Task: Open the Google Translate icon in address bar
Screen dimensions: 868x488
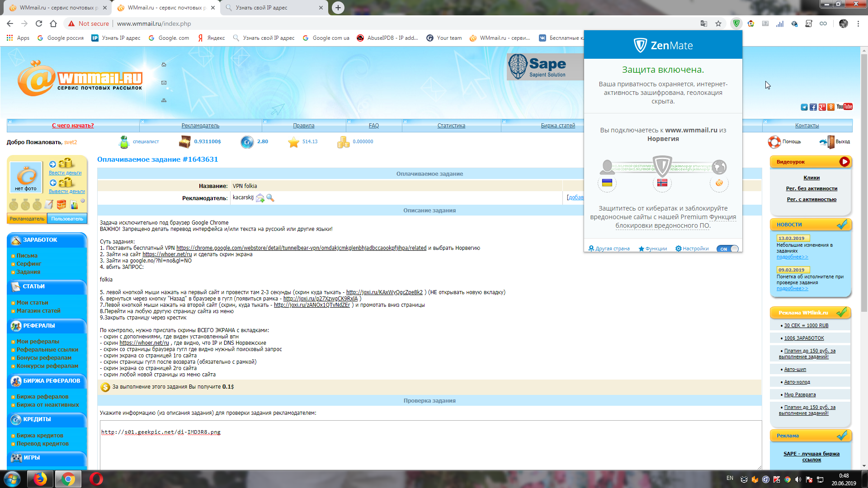Action: pos(704,23)
